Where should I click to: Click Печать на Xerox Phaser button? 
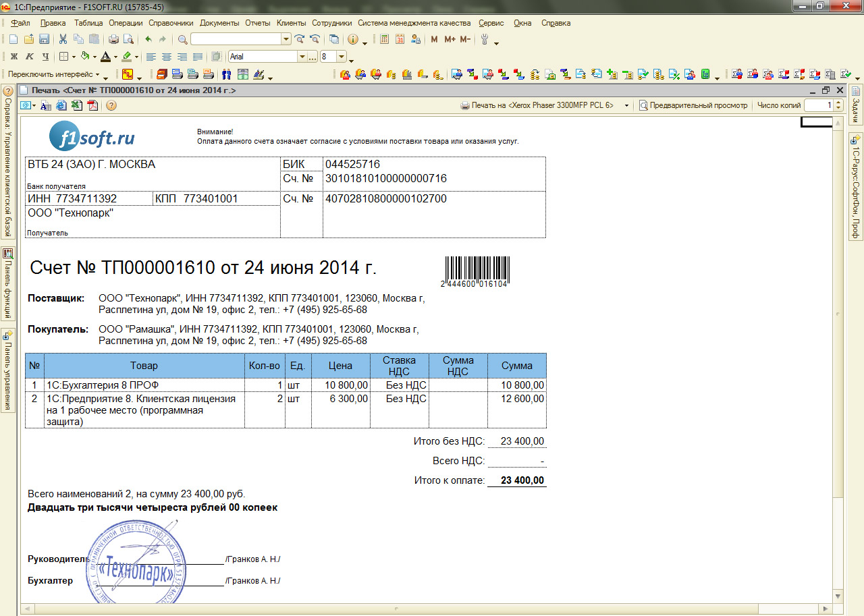click(x=538, y=105)
